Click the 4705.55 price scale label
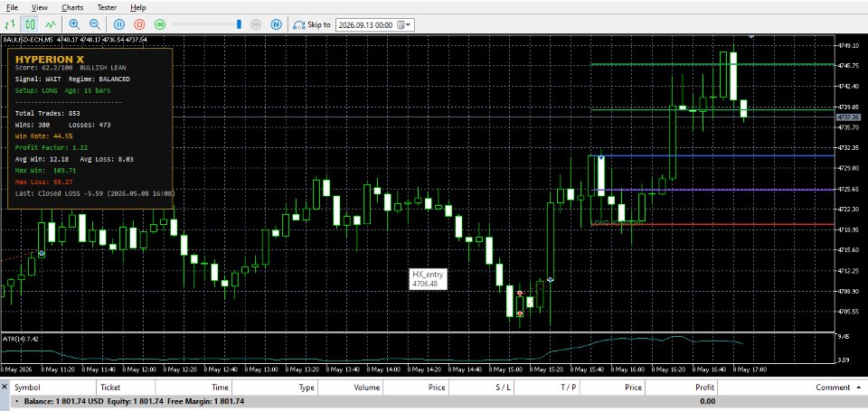 (847, 312)
